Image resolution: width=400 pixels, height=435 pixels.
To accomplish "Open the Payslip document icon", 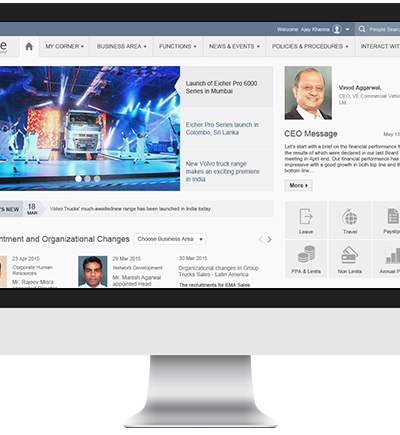I will pos(393,216).
